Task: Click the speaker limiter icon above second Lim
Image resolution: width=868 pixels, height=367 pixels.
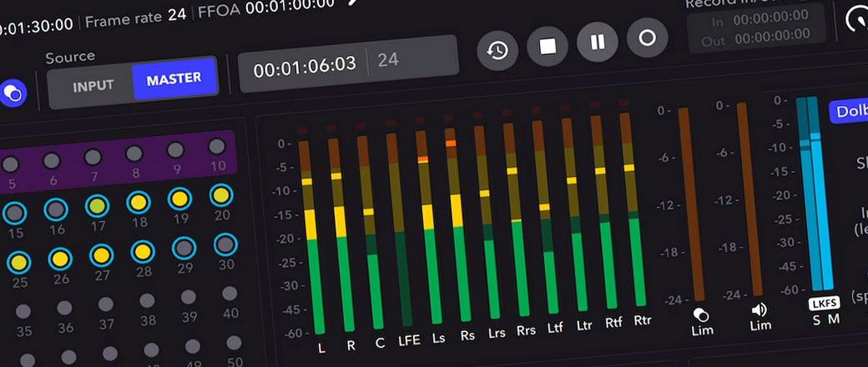Action: pos(759,310)
